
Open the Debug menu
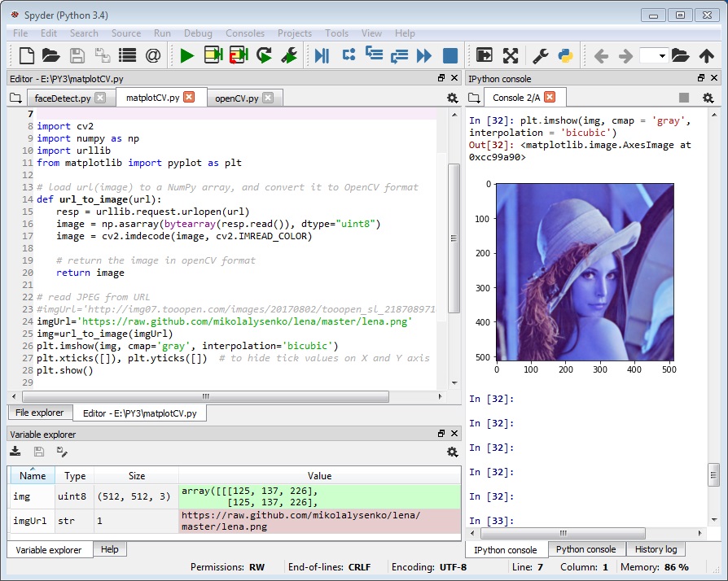tap(198, 33)
